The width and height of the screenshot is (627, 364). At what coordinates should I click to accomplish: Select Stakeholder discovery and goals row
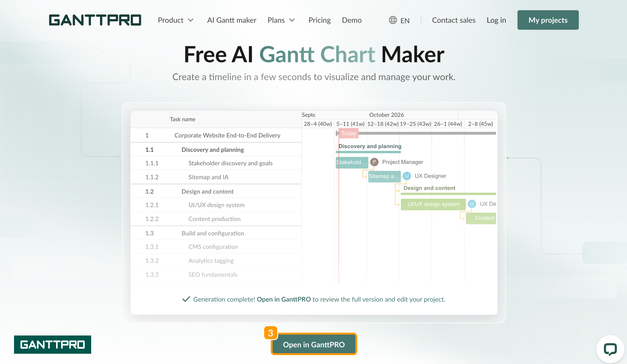pos(216,163)
